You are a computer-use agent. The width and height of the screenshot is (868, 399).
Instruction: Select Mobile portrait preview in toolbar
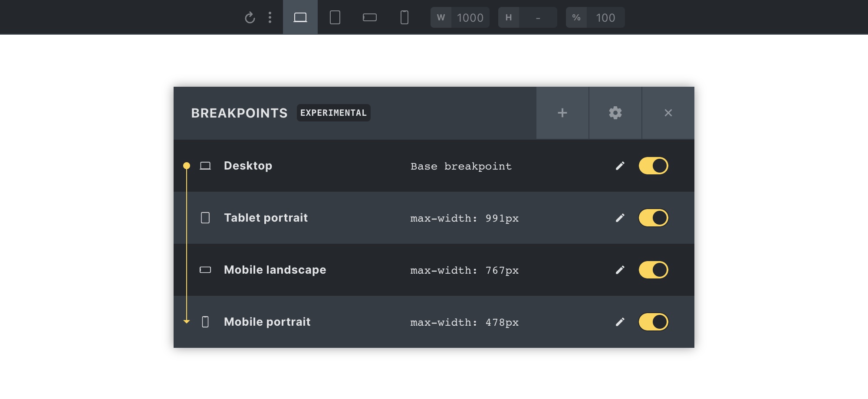pos(404,17)
